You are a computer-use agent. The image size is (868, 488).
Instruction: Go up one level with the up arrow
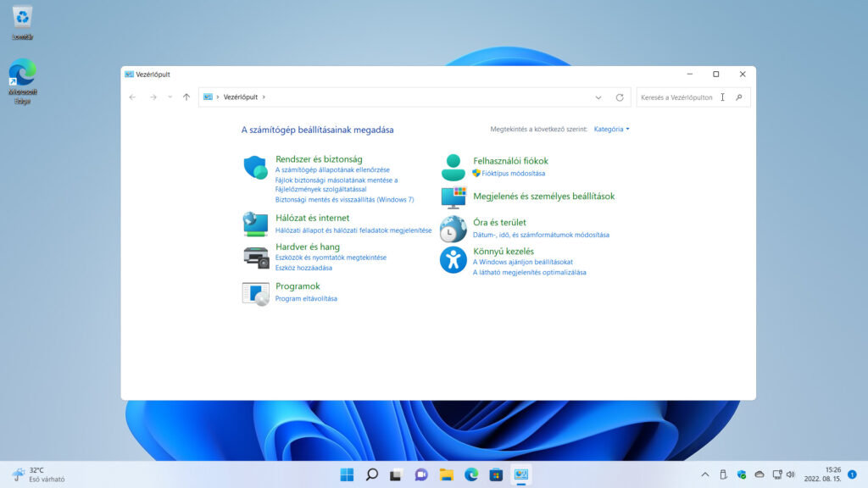(186, 97)
